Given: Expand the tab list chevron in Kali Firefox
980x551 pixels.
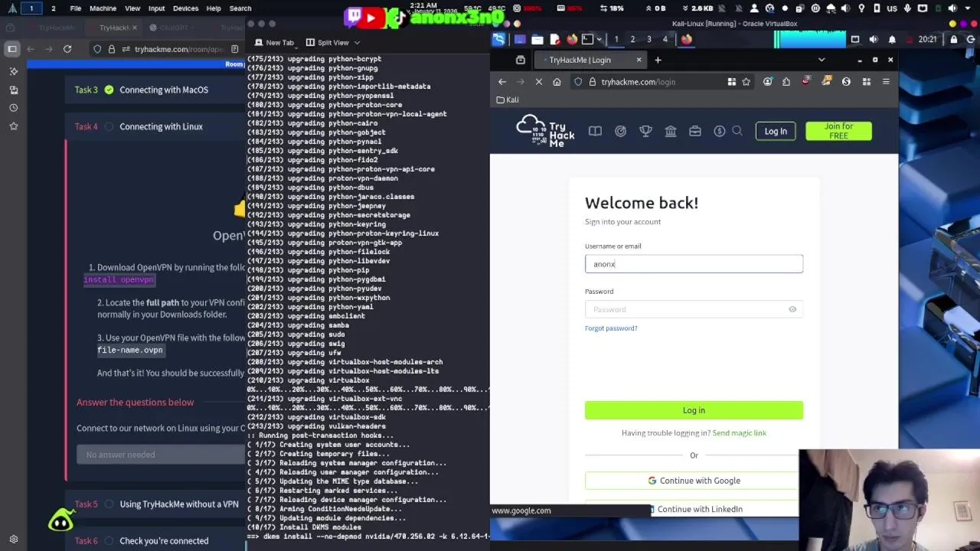Looking at the screenshot, I should click(x=822, y=60).
